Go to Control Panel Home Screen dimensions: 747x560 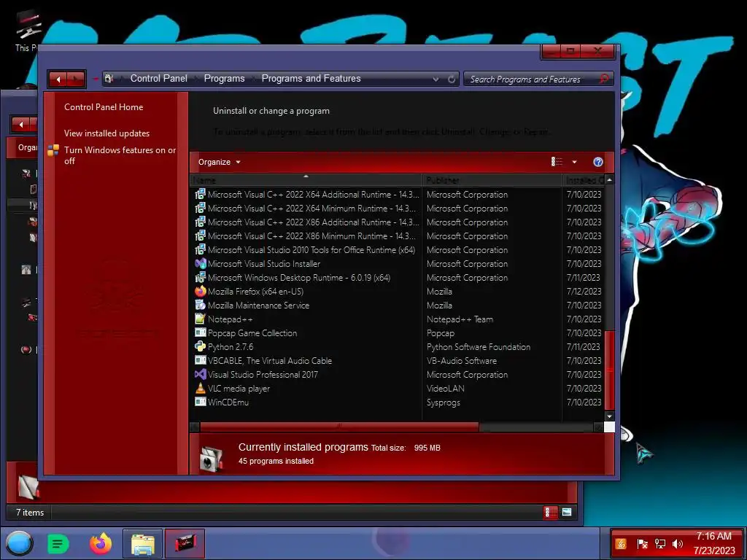[104, 107]
